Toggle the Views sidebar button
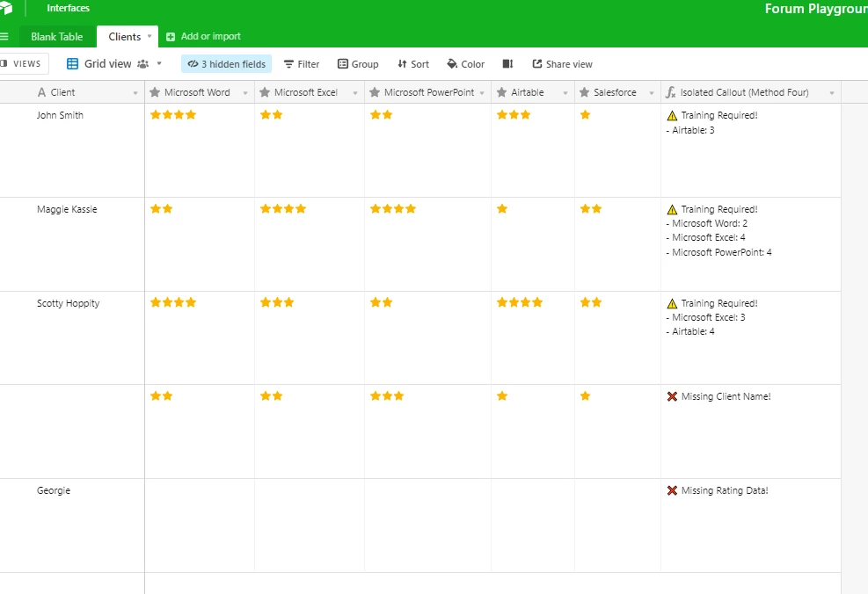Screen dimensions: 868x594 point(23,63)
